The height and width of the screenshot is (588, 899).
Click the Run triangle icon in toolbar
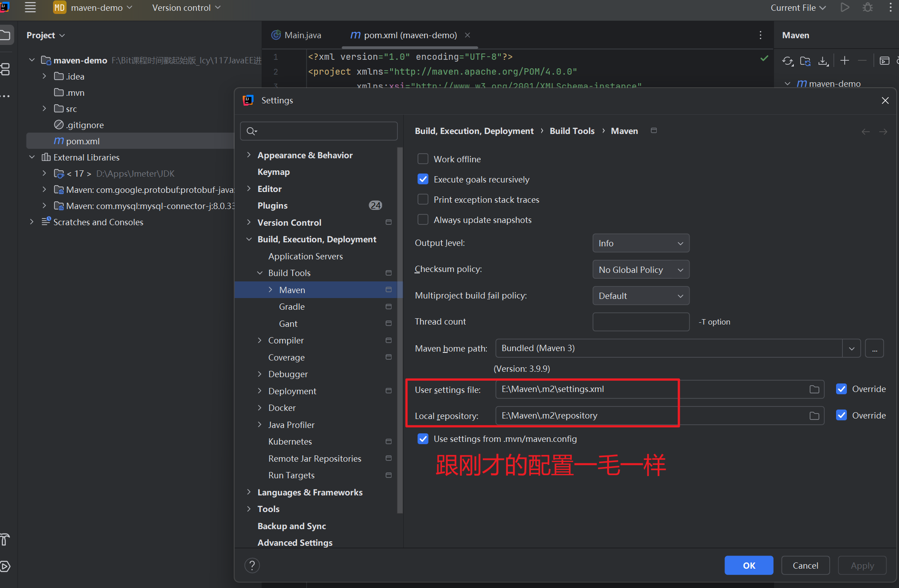pyautogui.click(x=845, y=8)
